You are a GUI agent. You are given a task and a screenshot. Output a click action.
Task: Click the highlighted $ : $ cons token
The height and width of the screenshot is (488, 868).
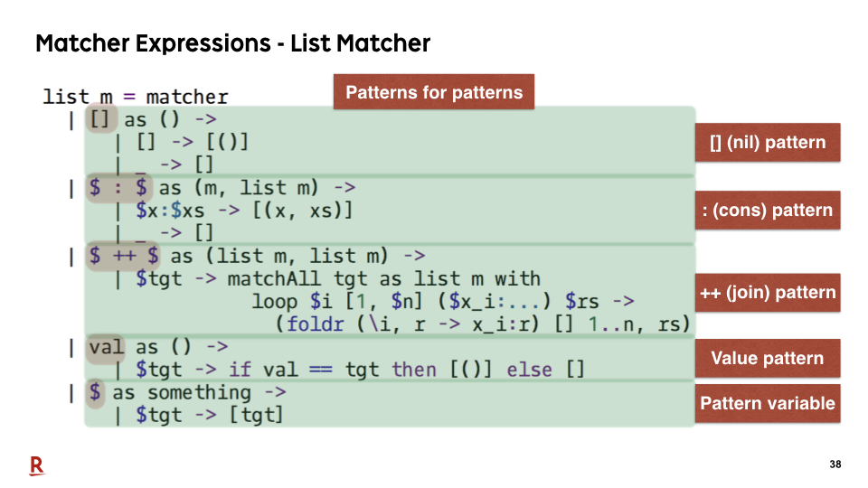pyautogui.click(x=118, y=188)
